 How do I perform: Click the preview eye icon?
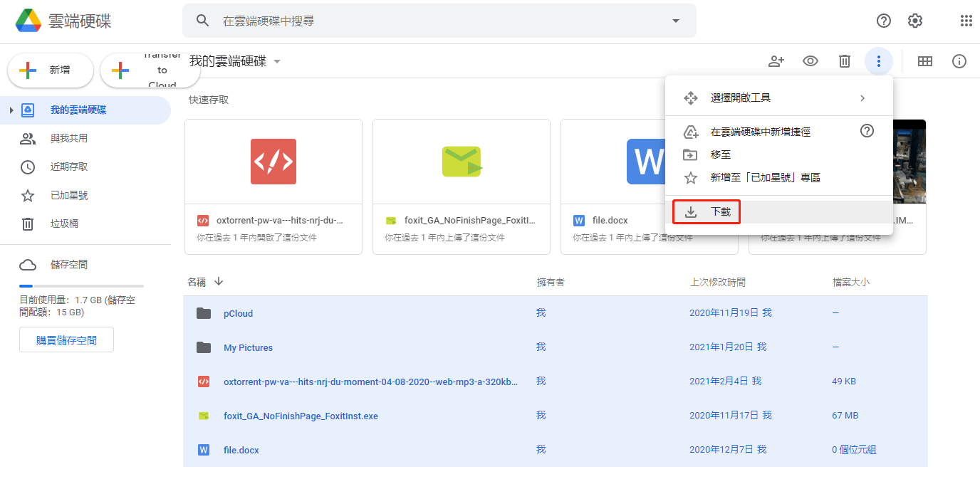(x=810, y=61)
